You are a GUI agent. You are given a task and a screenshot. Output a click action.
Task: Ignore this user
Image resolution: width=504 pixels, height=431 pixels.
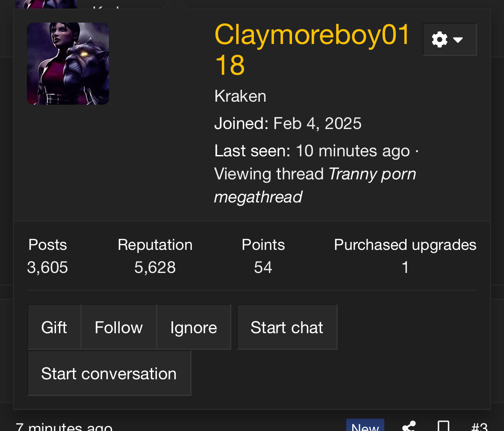pos(194,327)
